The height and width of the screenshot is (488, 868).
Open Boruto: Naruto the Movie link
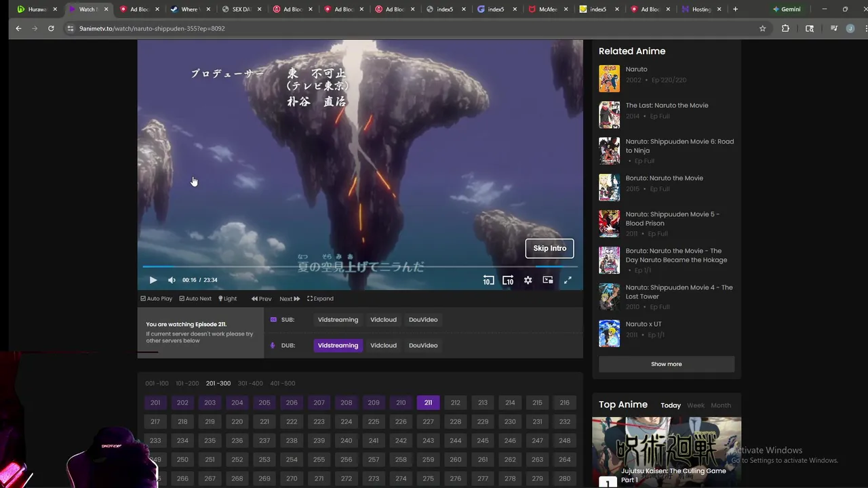point(664,178)
